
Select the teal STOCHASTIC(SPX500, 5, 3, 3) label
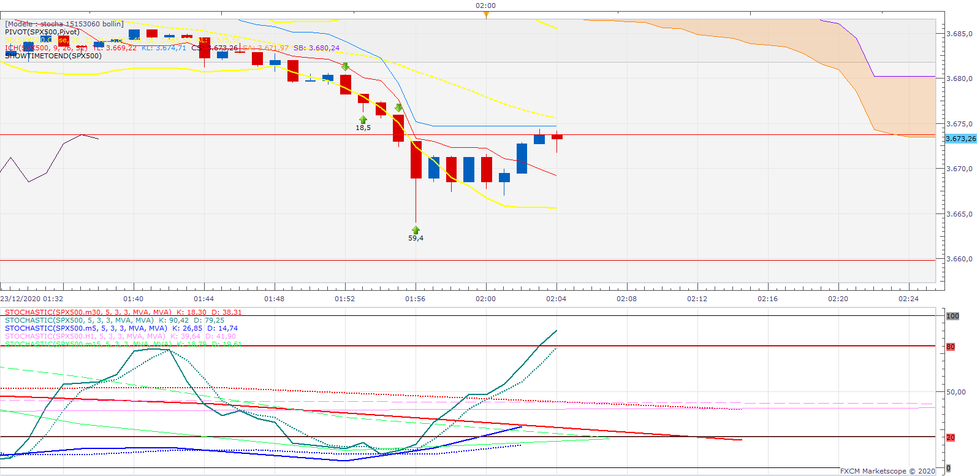coord(79,320)
